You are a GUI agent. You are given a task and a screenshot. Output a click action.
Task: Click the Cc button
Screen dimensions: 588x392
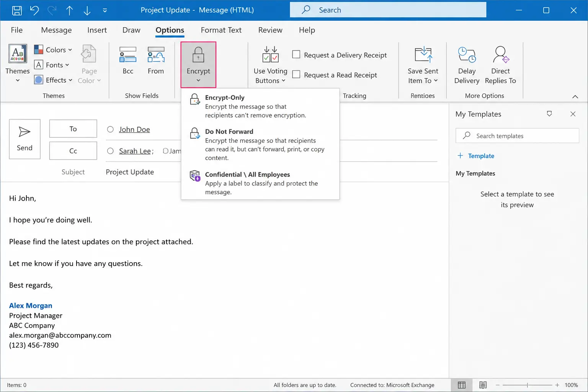(73, 151)
